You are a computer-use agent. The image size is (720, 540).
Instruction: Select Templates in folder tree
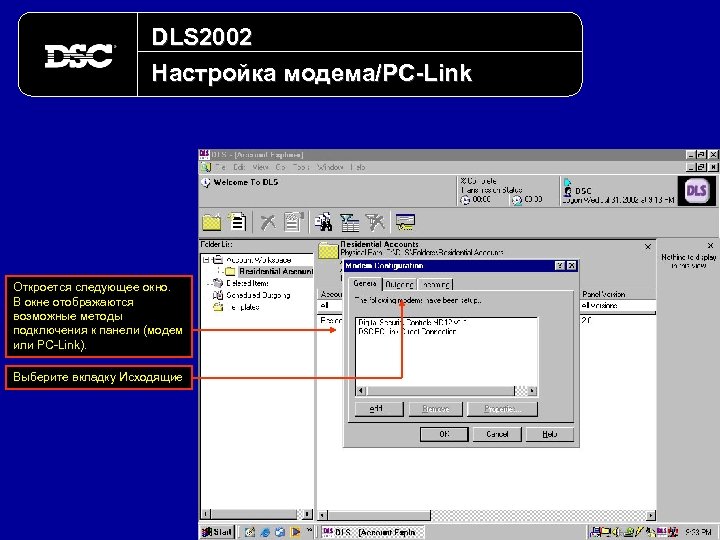[x=243, y=307]
